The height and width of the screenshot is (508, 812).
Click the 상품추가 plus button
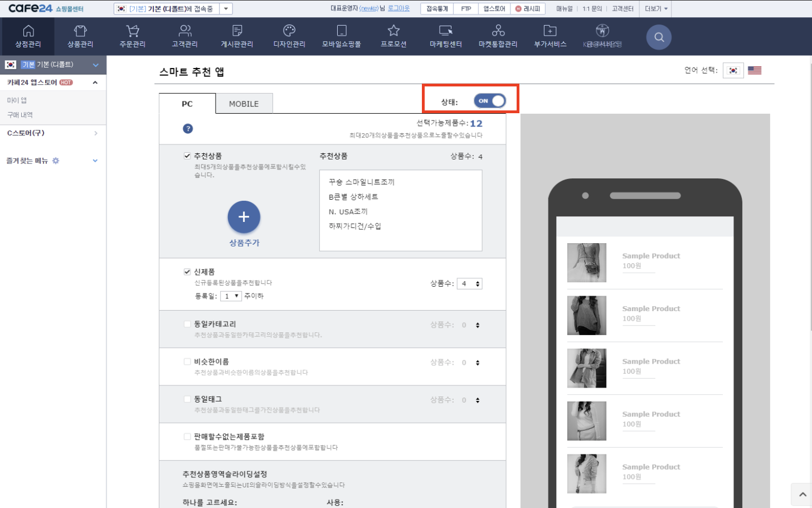(x=244, y=217)
